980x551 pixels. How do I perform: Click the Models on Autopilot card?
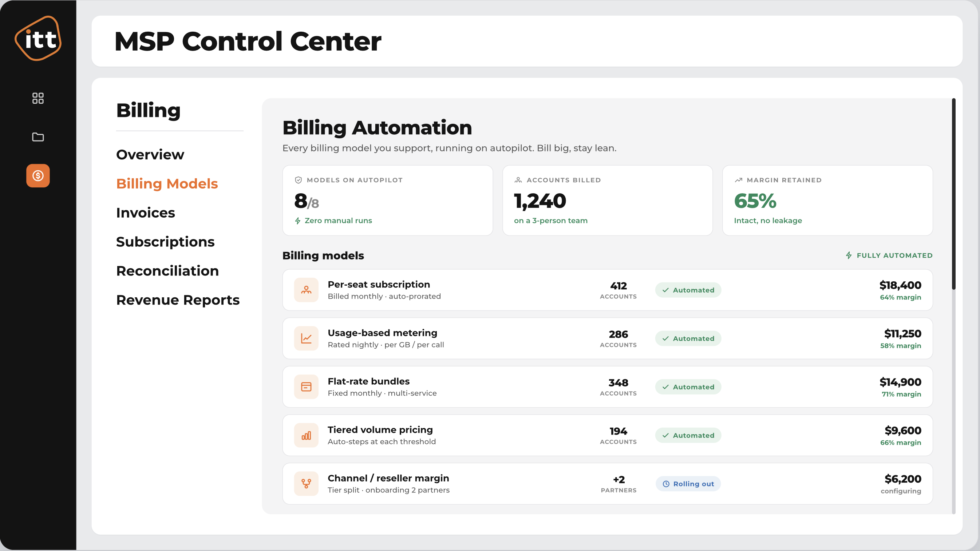click(x=388, y=201)
